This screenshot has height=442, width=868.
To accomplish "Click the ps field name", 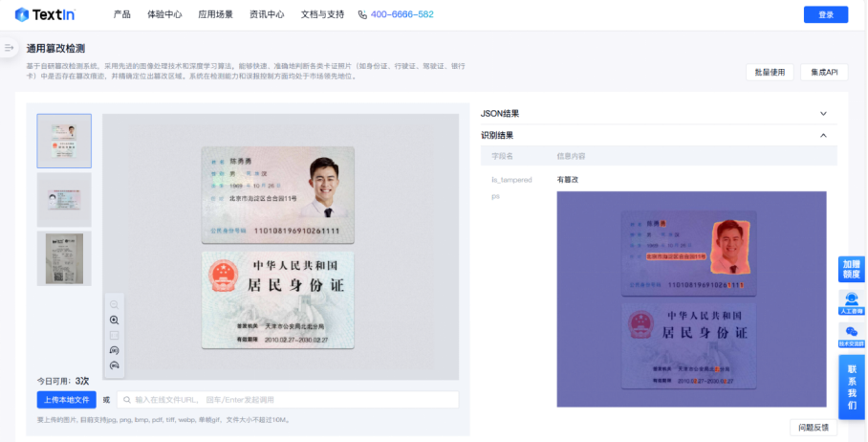I will tap(495, 196).
